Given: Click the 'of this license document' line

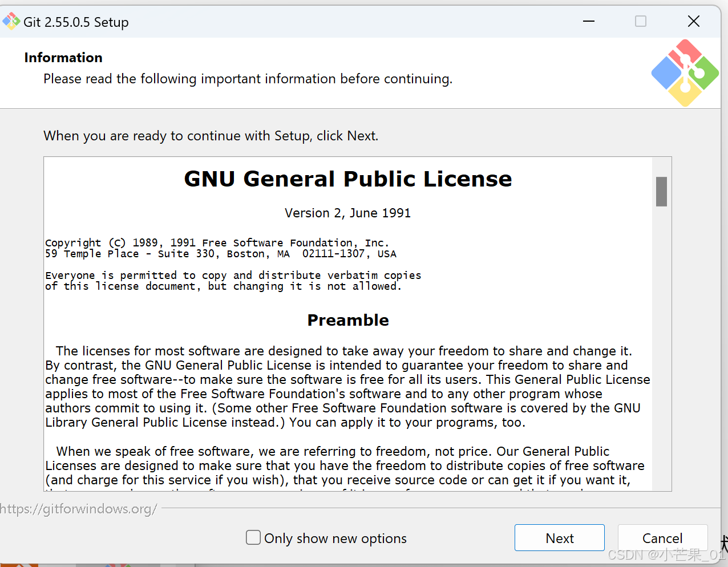Looking at the screenshot, I should [224, 286].
